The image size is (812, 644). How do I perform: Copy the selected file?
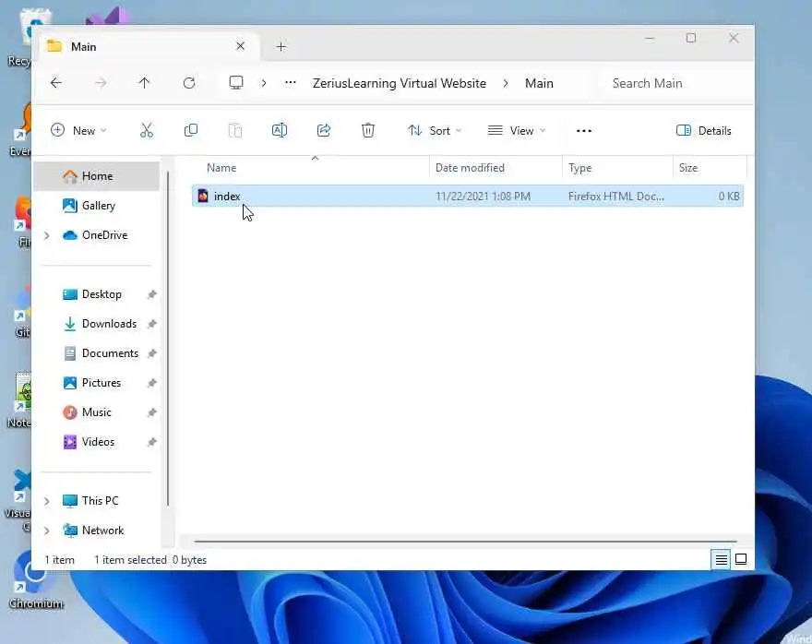(191, 130)
